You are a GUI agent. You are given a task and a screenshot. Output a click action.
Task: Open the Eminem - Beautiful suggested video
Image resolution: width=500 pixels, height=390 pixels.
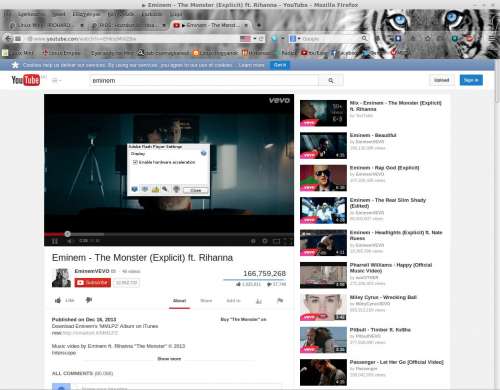pyautogui.click(x=323, y=146)
